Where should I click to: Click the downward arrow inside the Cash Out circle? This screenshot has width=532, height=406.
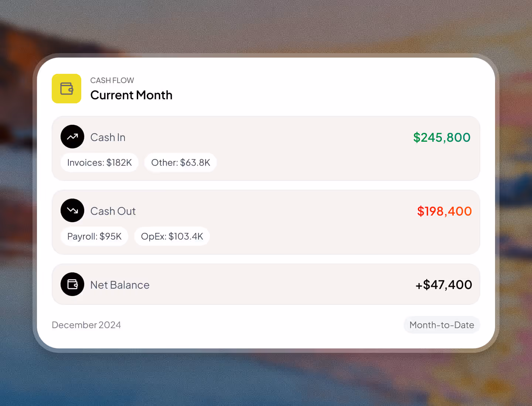click(x=72, y=210)
